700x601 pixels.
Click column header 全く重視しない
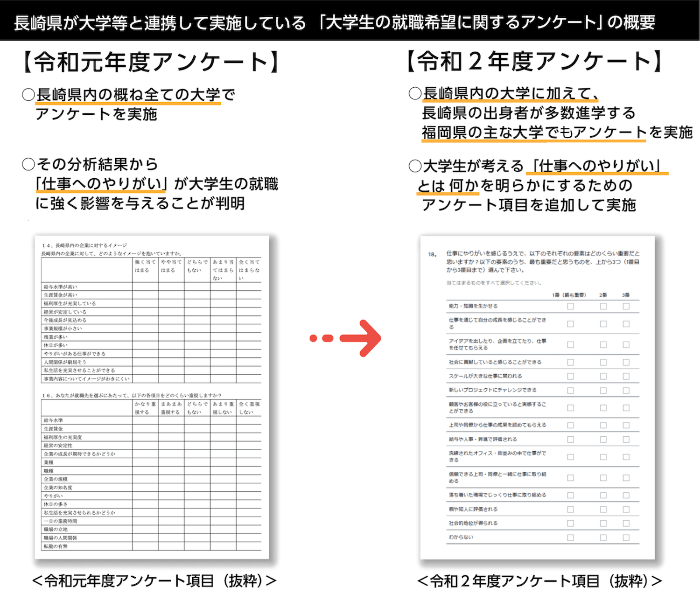[249, 408]
